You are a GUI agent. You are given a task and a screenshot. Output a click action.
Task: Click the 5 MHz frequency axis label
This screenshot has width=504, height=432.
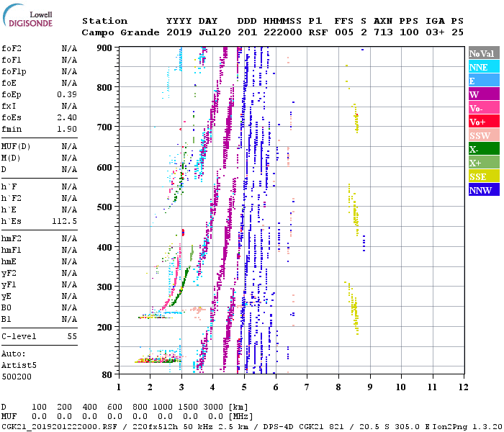[244, 387]
